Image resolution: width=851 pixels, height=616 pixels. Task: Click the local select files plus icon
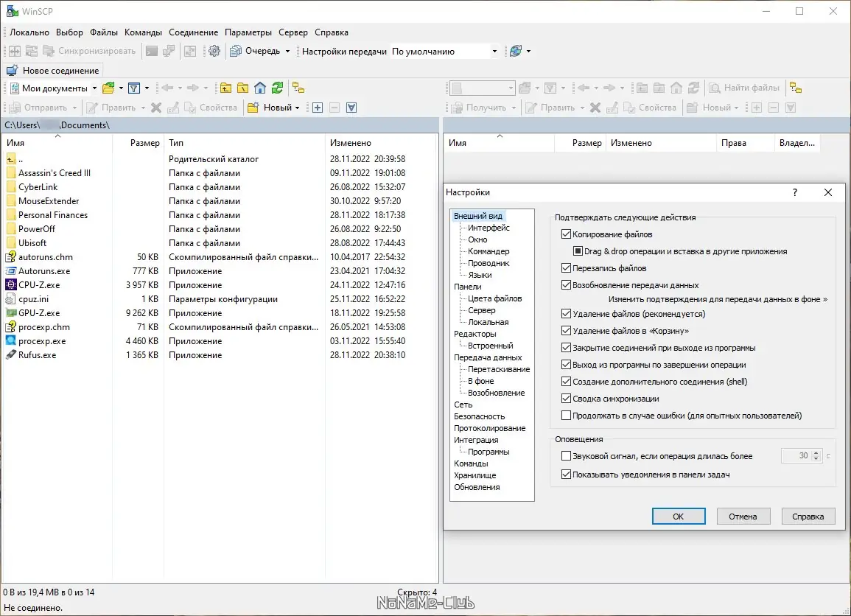[318, 108]
